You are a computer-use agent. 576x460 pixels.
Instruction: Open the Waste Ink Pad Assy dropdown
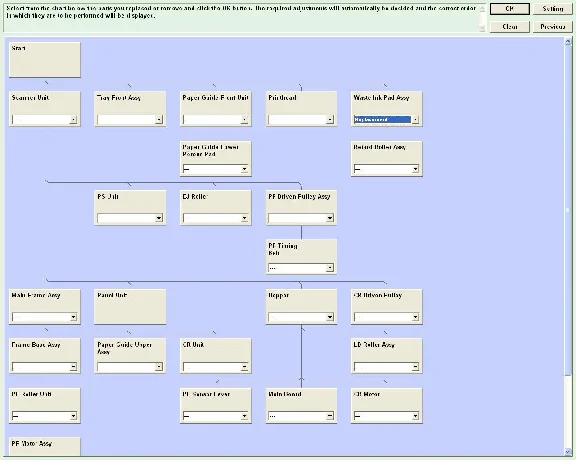point(386,119)
